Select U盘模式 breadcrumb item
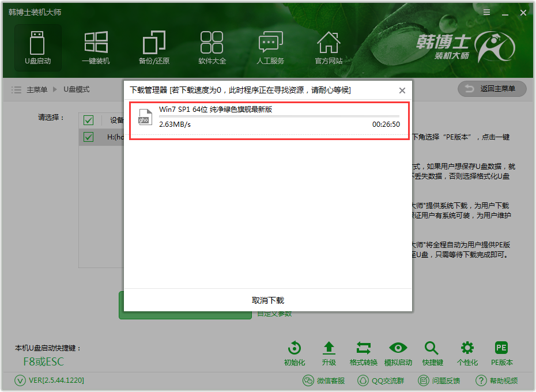The width and height of the screenshot is (536, 392). (77, 89)
